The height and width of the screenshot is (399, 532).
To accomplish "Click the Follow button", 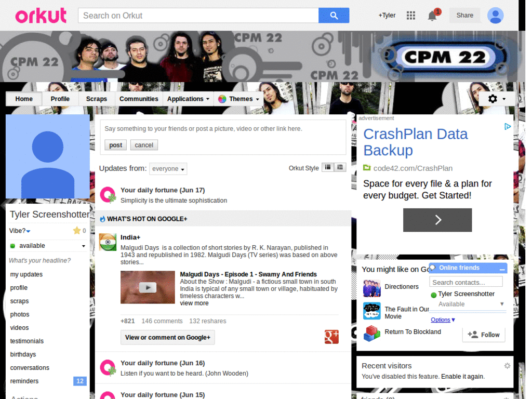I will pyautogui.click(x=484, y=335).
